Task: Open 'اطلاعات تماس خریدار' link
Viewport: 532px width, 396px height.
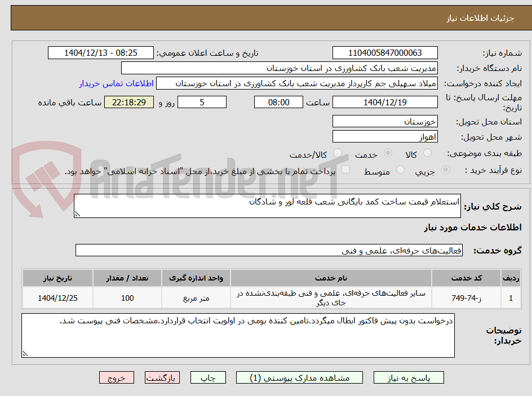Action: (116, 83)
